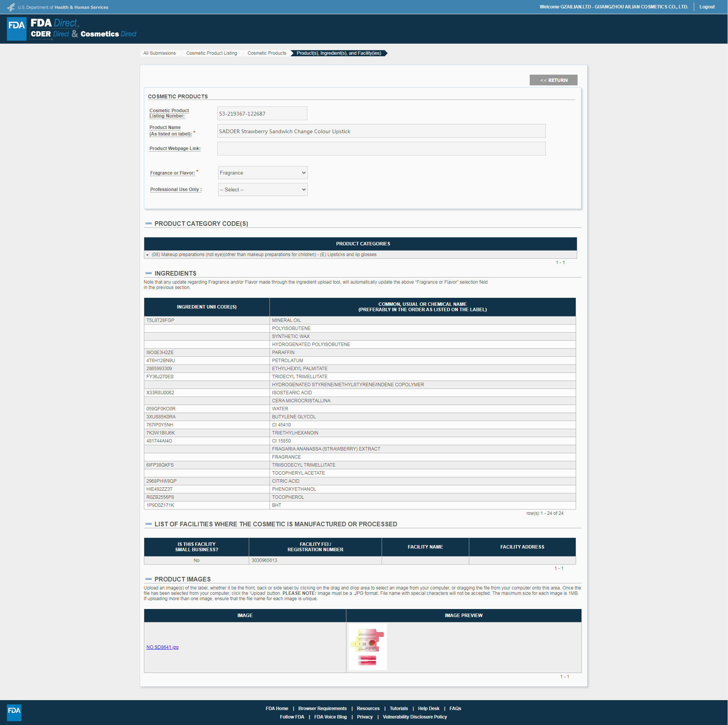Focus the Product Webpage Link field
Viewport: 728px width, 725px height.
point(381,149)
